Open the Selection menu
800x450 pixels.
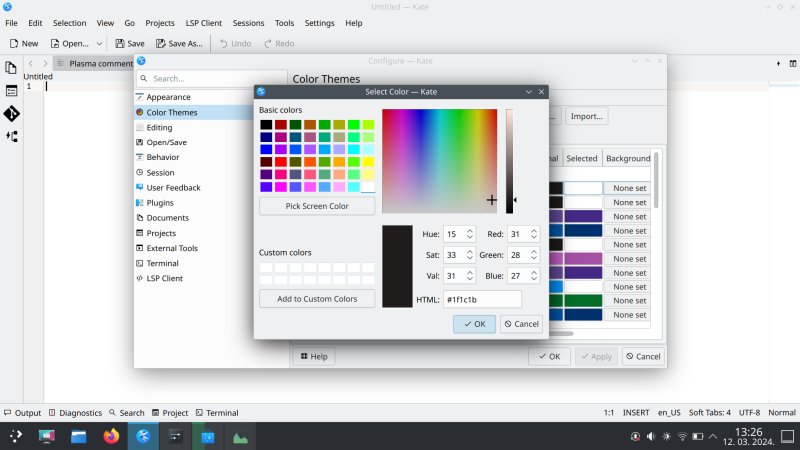point(69,23)
